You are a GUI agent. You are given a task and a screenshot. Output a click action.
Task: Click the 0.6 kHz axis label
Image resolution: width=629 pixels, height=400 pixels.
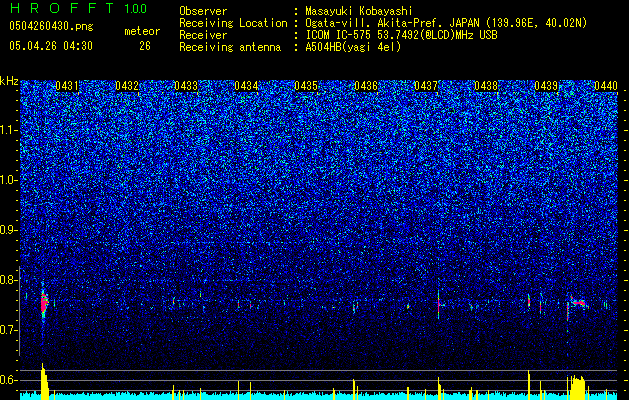pyautogui.click(x=9, y=380)
